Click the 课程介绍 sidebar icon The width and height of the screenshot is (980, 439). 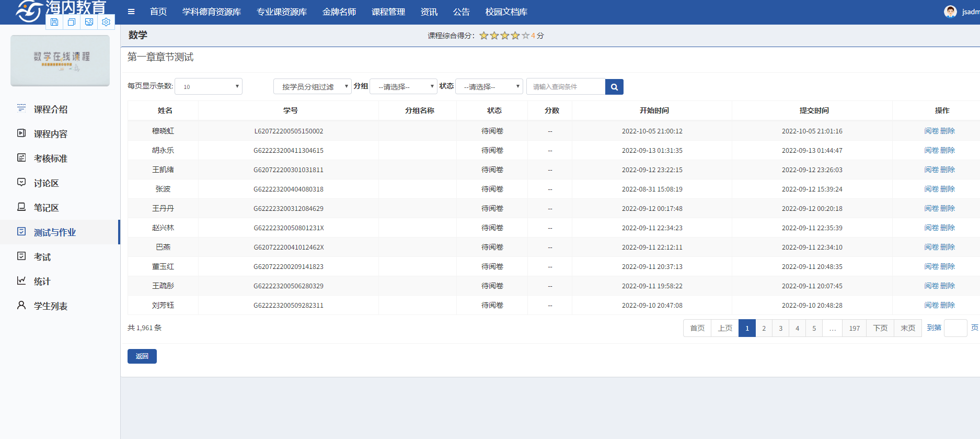[x=21, y=108]
